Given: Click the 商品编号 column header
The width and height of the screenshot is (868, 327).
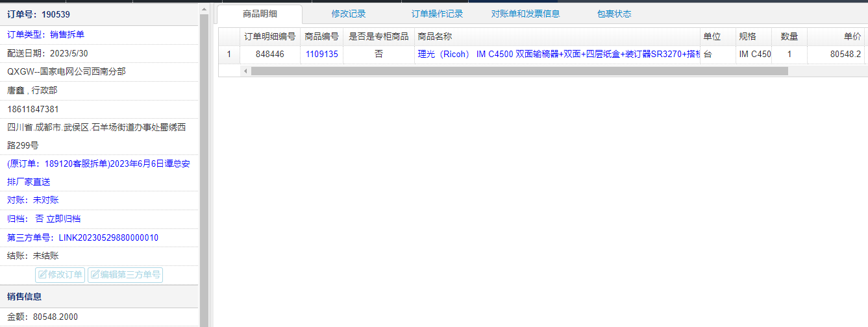Looking at the screenshot, I should click(322, 37).
